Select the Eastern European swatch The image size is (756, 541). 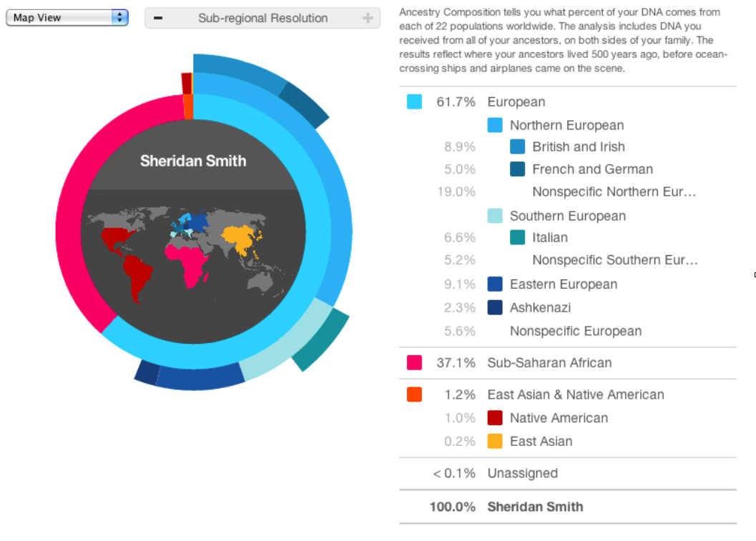pos(495,284)
